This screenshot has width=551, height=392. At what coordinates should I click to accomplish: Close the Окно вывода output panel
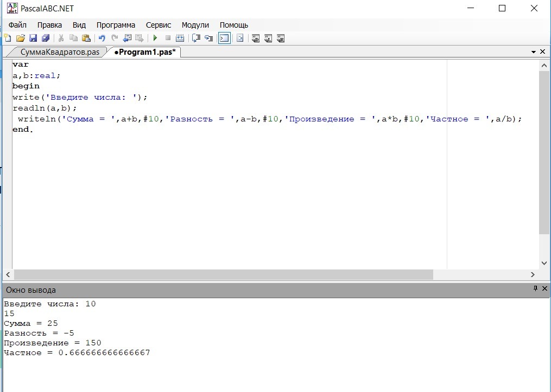tap(544, 289)
